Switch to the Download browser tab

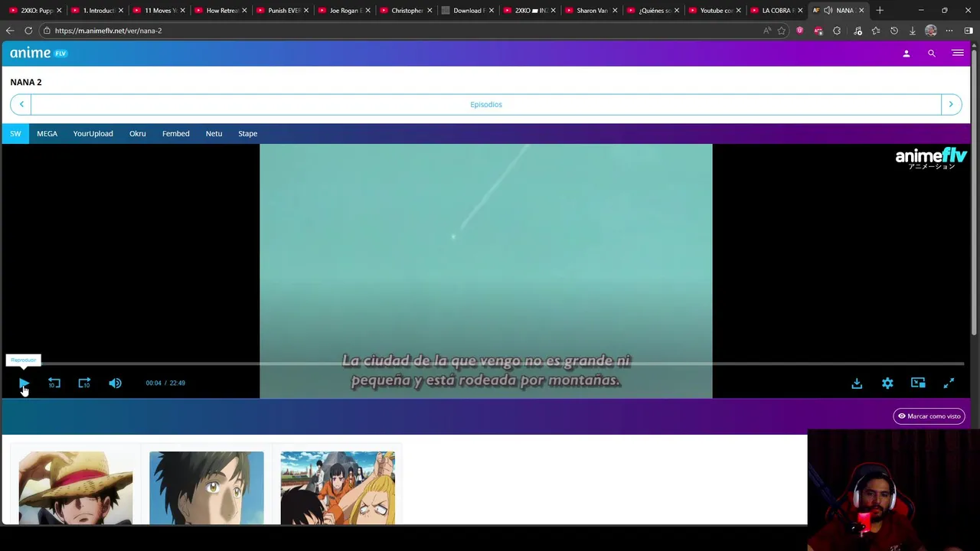pyautogui.click(x=467, y=10)
